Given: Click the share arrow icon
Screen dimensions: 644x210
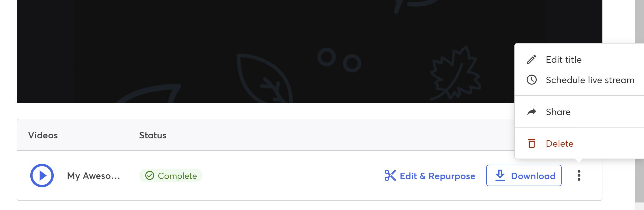Looking at the screenshot, I should pos(532,112).
